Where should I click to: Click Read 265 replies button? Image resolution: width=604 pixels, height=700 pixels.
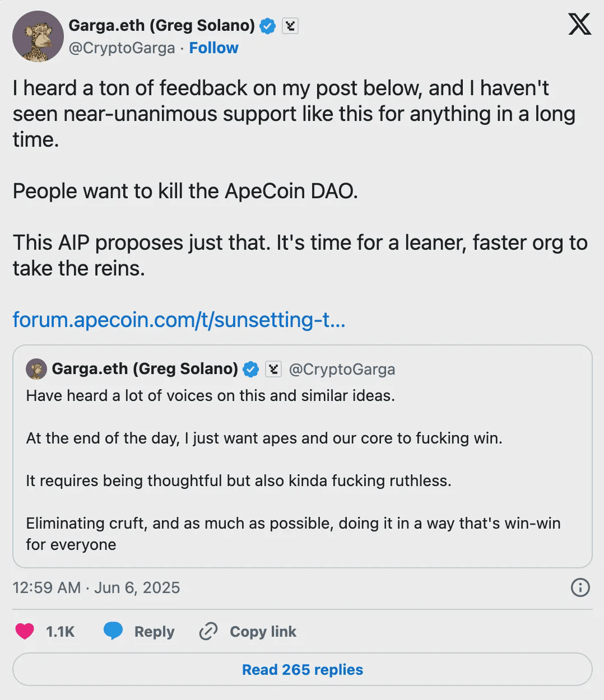302,669
